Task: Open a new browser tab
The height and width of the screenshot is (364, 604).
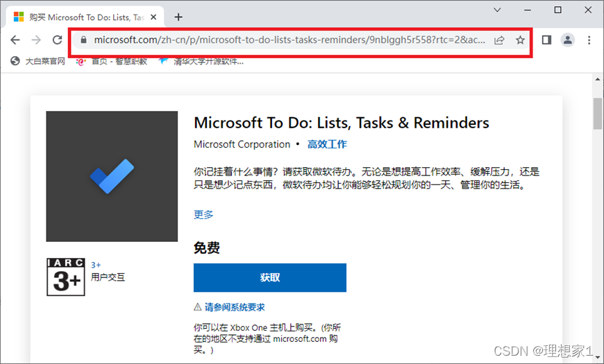Action: pos(178,17)
